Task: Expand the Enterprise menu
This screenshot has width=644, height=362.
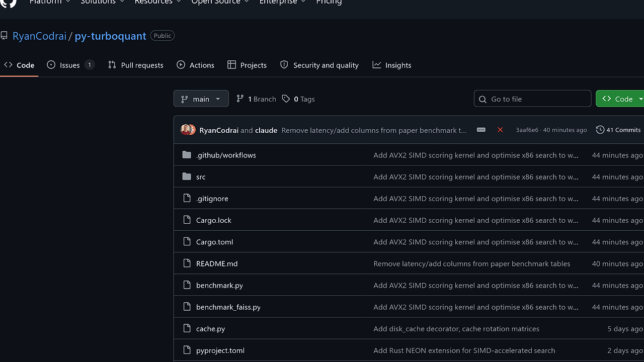Action: [282, 2]
